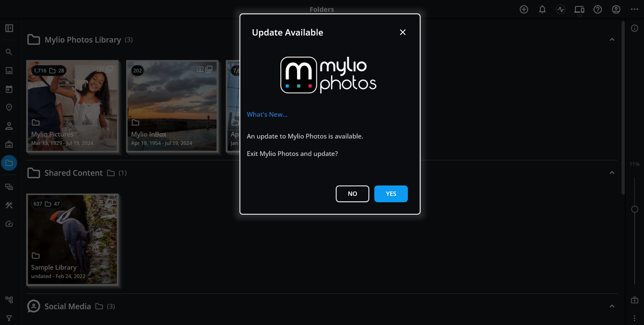Collapse the Shared Content section

(x=612, y=173)
